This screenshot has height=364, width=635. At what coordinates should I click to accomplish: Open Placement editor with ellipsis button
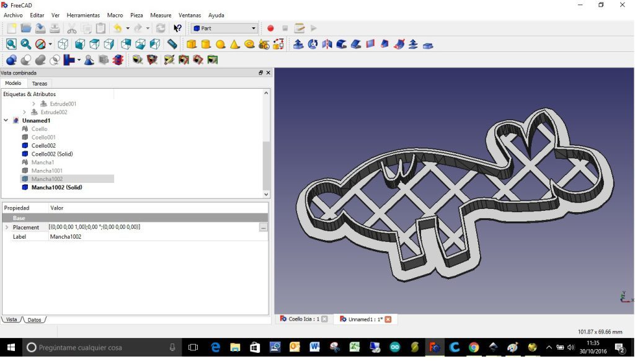[263, 228]
